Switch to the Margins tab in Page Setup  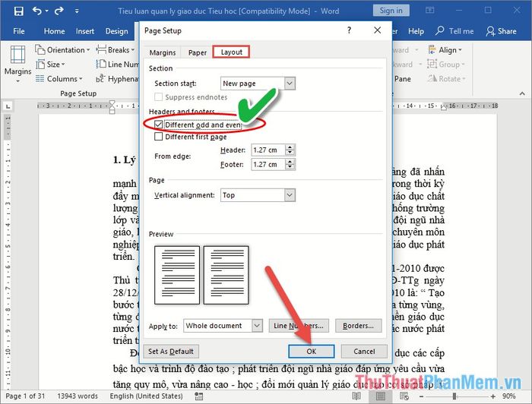[x=163, y=52]
